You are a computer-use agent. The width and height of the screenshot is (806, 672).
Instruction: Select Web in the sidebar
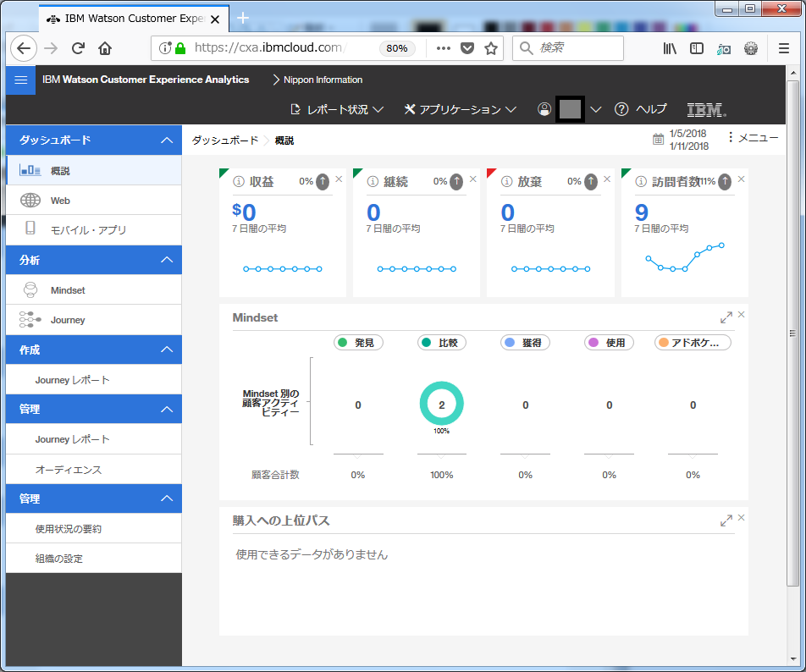[x=93, y=201]
